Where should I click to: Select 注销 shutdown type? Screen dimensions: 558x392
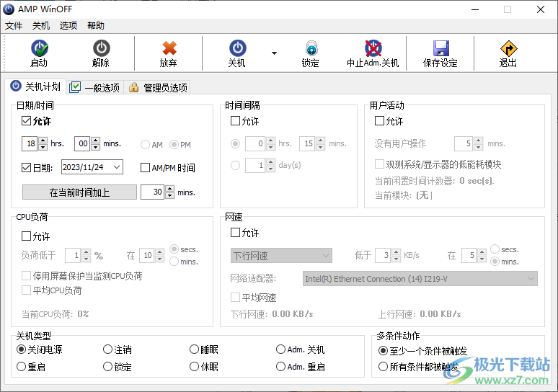point(108,349)
